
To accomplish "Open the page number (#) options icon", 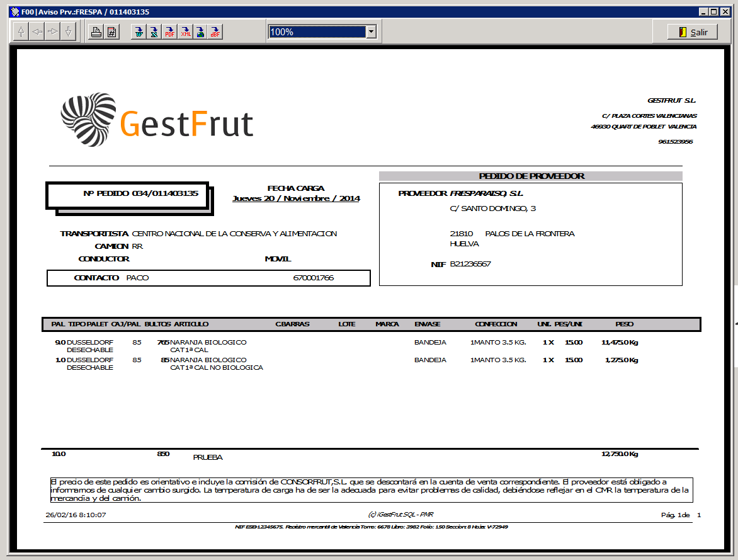I will [x=111, y=32].
